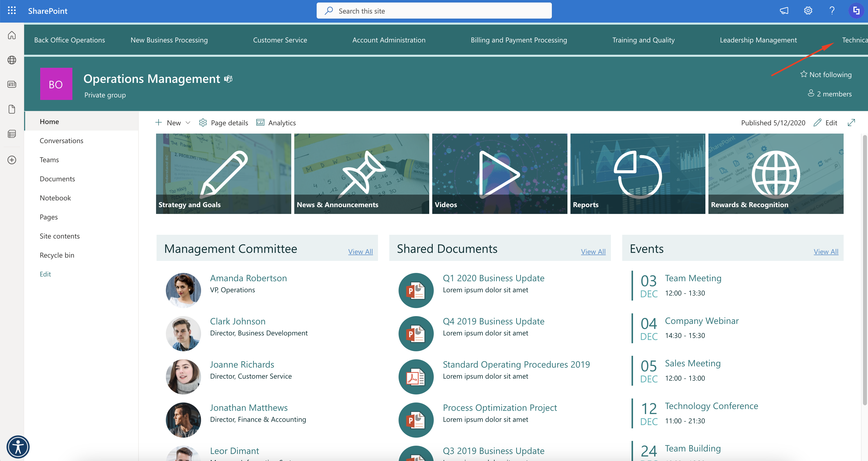
Task: Open the megaphone feedback icon
Action: (784, 11)
